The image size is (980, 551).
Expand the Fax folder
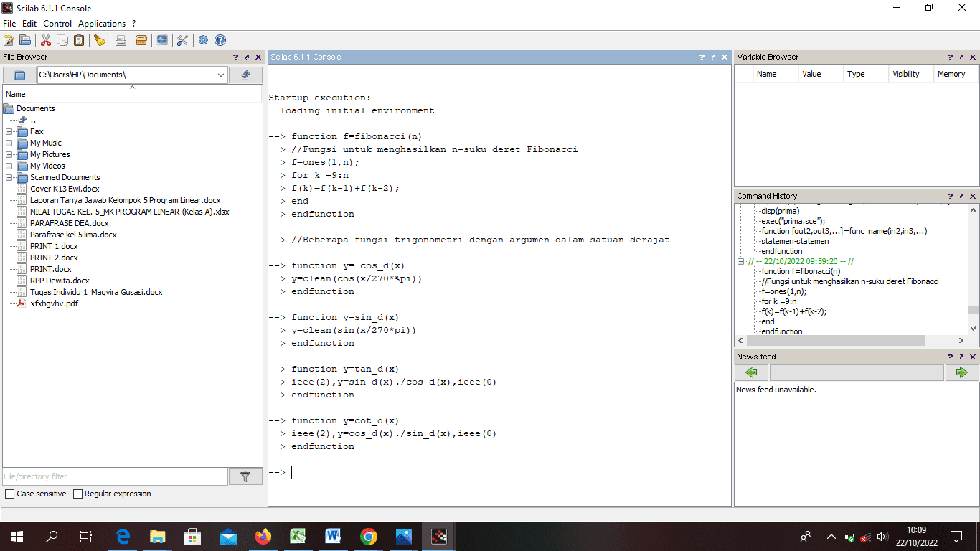(9, 131)
